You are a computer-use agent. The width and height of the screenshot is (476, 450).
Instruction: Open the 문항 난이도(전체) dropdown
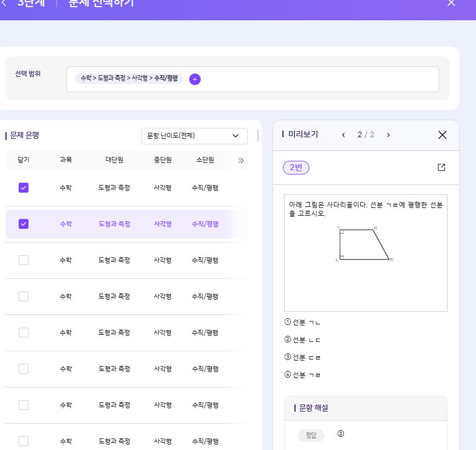[194, 136]
